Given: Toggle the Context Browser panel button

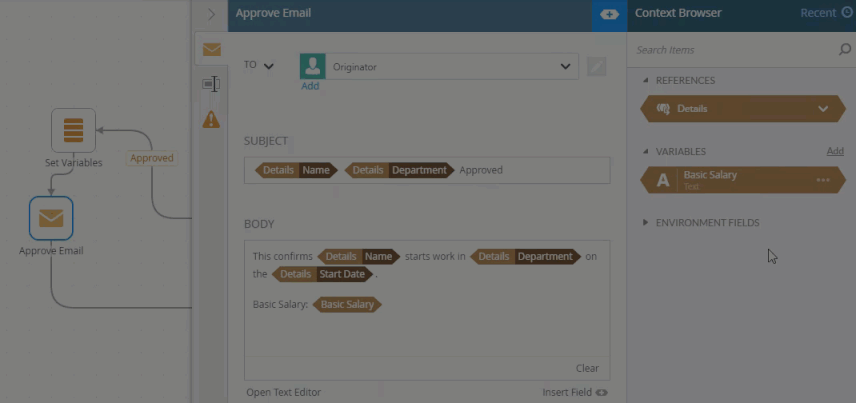Looking at the screenshot, I should tap(609, 15).
